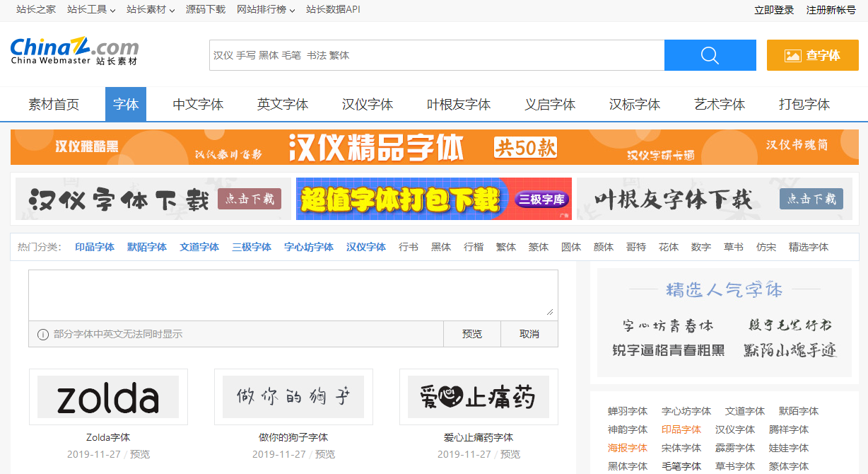
Task: Click the ChinaZ.com site logo
Action: (x=73, y=52)
